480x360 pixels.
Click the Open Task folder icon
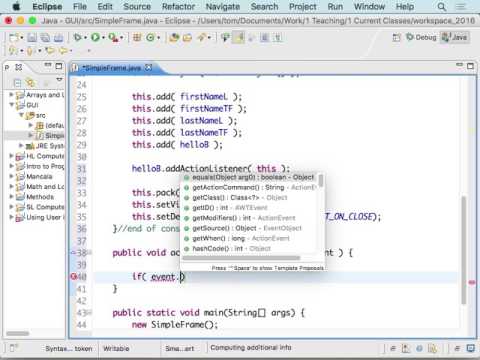pyautogui.click(x=187, y=38)
